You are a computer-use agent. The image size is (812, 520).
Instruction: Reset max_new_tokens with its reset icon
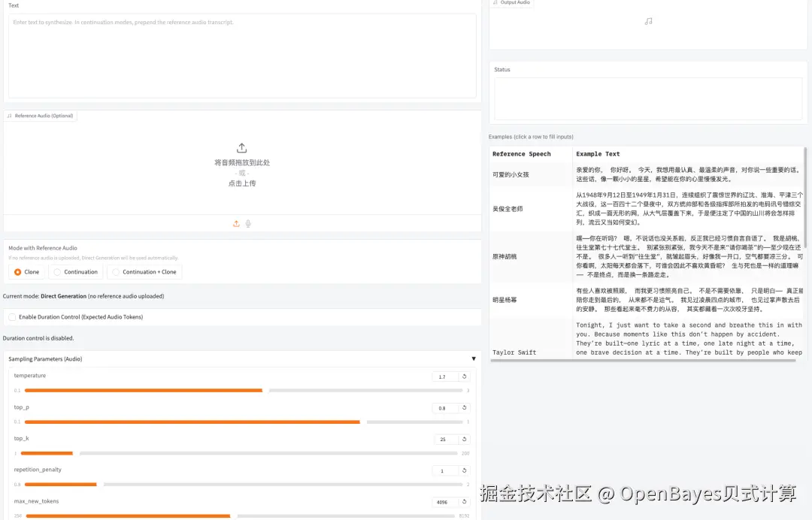point(465,502)
